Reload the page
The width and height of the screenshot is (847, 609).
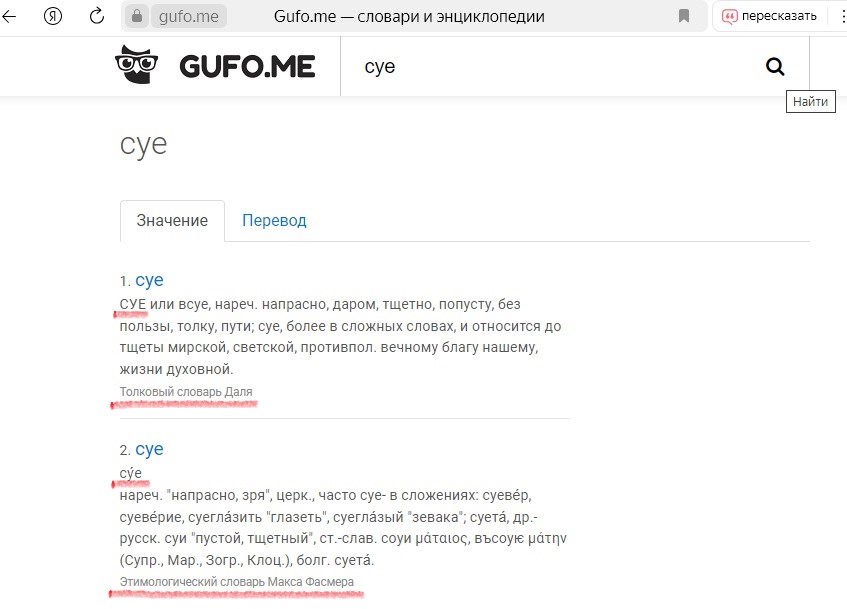97,16
